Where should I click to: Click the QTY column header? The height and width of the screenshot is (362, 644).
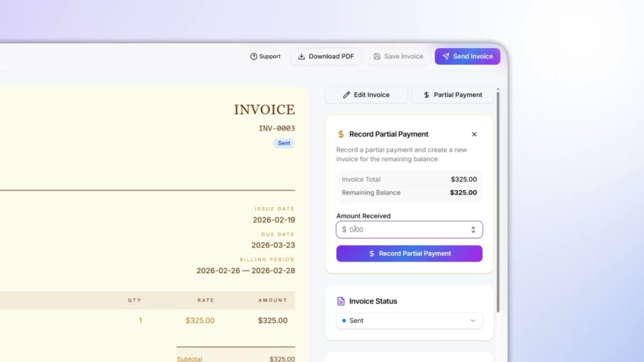point(134,300)
